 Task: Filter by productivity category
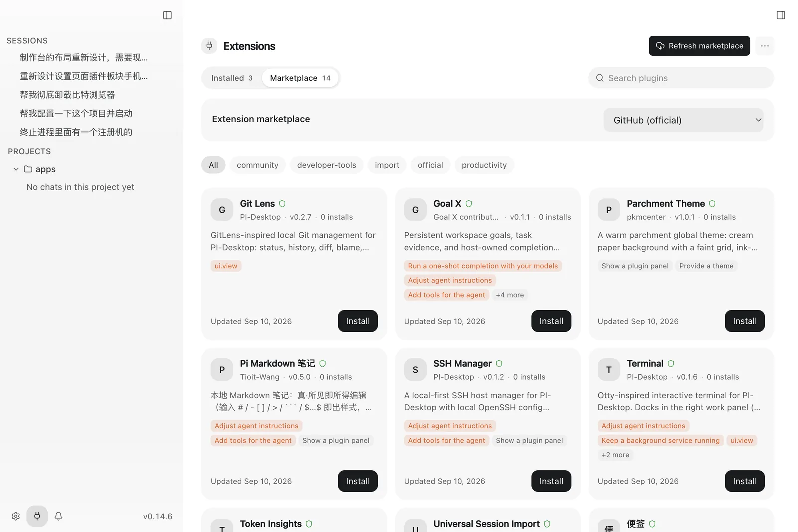tap(484, 165)
